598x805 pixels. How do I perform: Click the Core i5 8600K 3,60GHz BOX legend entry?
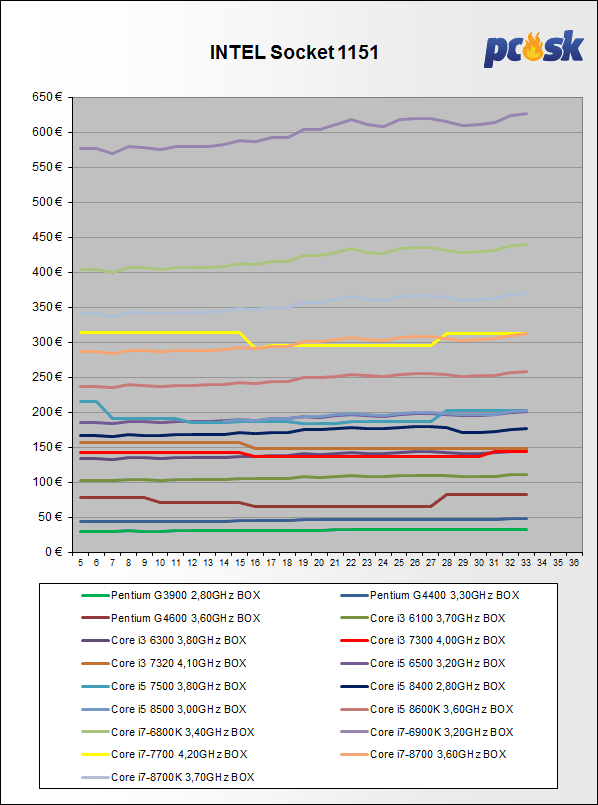(x=427, y=708)
